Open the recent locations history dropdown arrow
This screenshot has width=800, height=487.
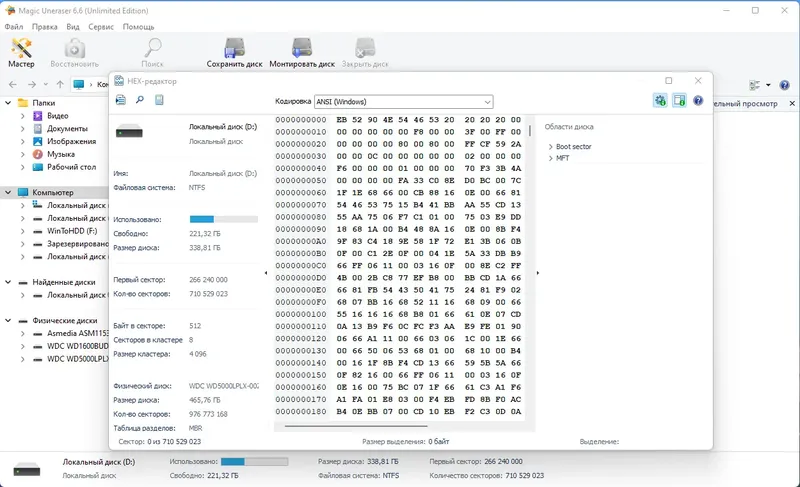[45, 84]
